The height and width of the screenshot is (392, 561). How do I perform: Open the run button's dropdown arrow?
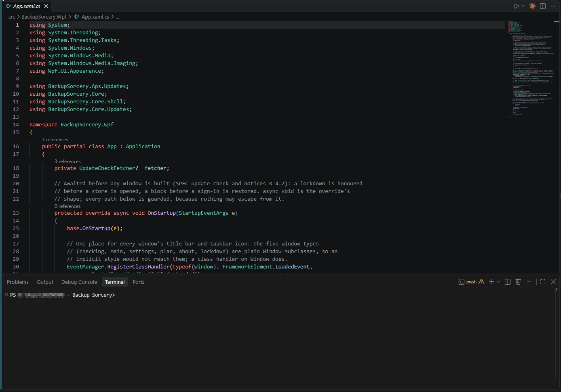click(523, 6)
